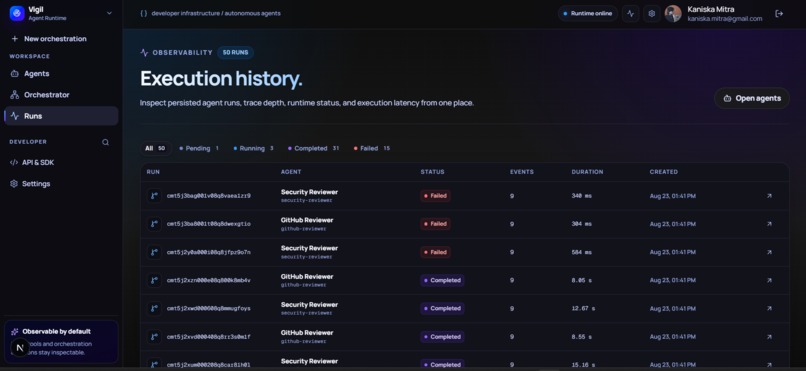Open the 8.05 s run via arrow icon
This screenshot has width=806, height=371.
(x=769, y=280)
